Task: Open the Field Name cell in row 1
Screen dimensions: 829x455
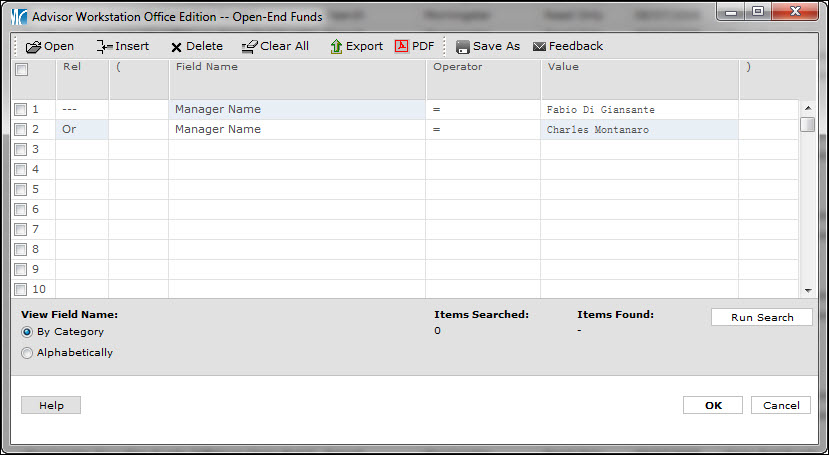Action: coord(296,110)
